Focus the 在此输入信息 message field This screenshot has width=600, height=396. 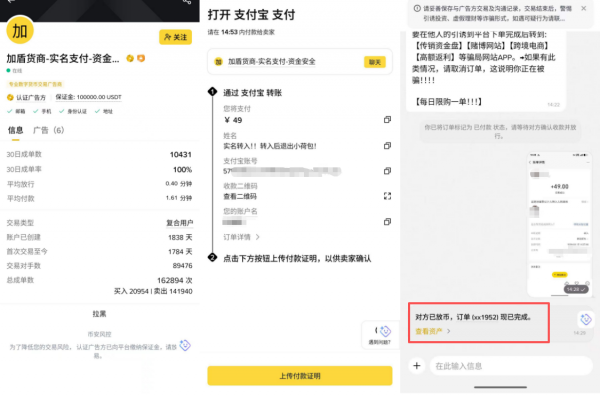pos(511,366)
